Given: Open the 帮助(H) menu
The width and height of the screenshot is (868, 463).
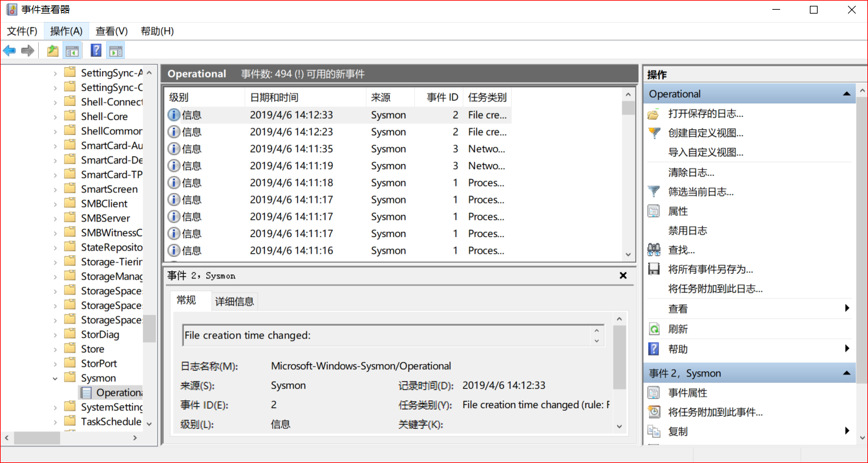Looking at the screenshot, I should point(157,31).
